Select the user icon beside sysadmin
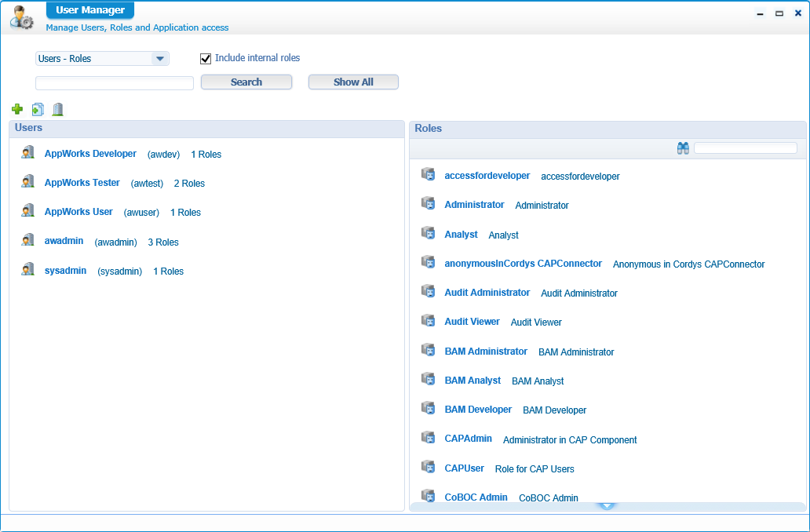The width and height of the screenshot is (810, 532). point(28,269)
